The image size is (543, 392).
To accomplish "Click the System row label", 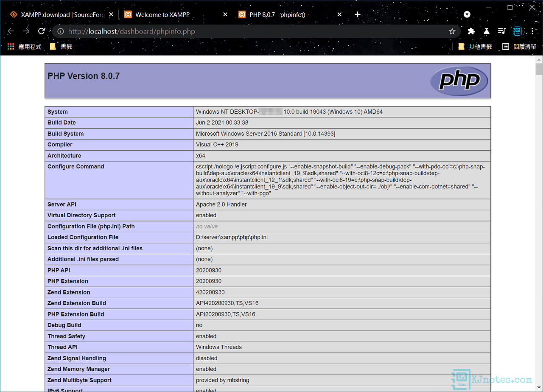I will coord(58,112).
